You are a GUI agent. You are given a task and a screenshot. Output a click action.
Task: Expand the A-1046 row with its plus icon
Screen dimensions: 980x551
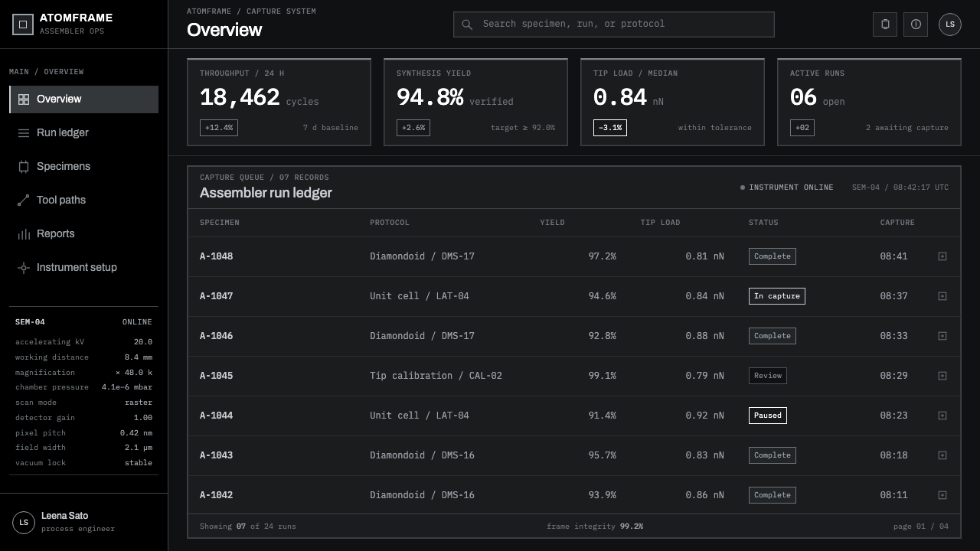942,336
